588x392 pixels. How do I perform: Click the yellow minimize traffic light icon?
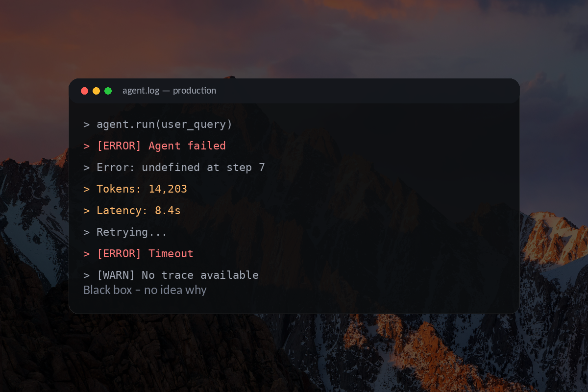[96, 91]
